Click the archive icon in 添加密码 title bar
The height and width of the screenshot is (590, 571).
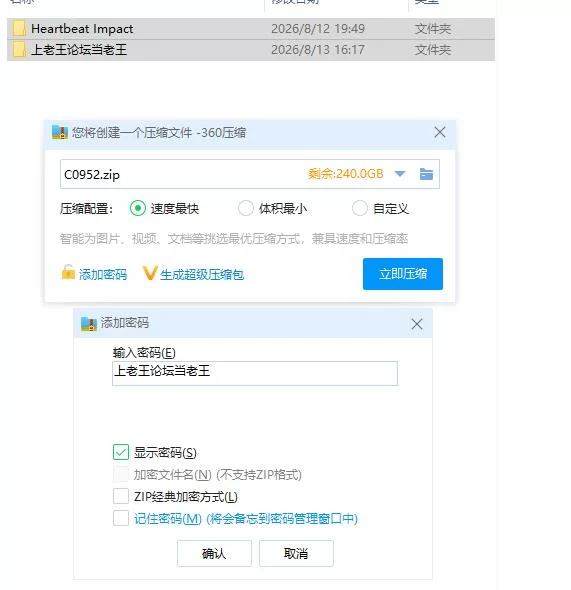[89, 324]
